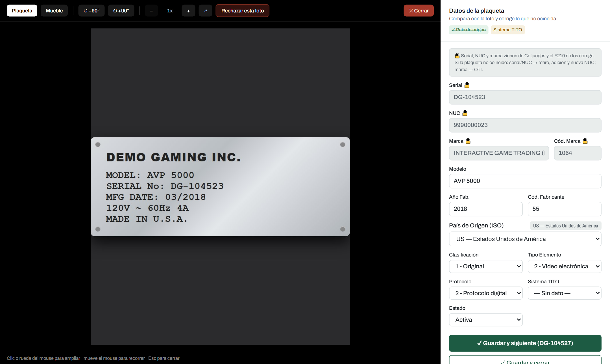Click the lock icon beside NUC label
610x364 pixels.
(465, 113)
